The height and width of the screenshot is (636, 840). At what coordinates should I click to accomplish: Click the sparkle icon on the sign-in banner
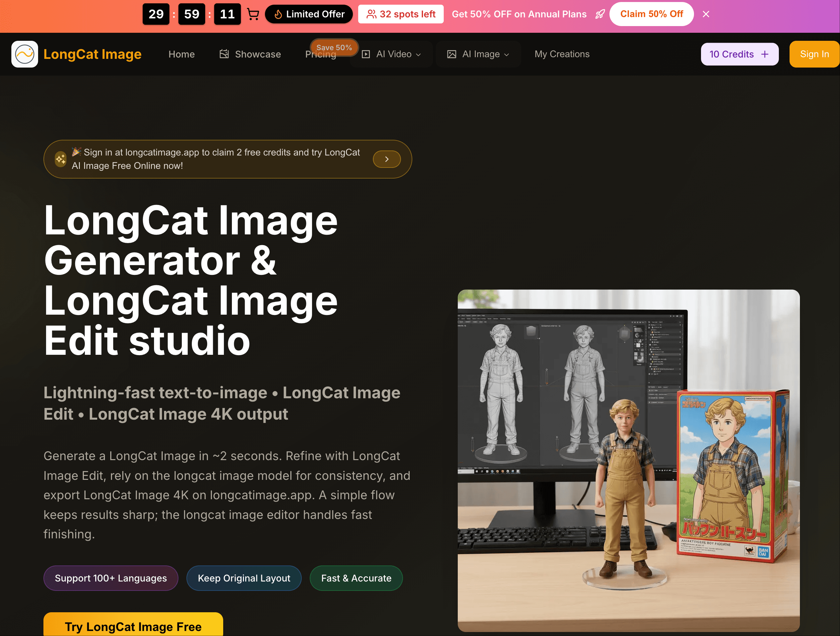tap(60, 159)
